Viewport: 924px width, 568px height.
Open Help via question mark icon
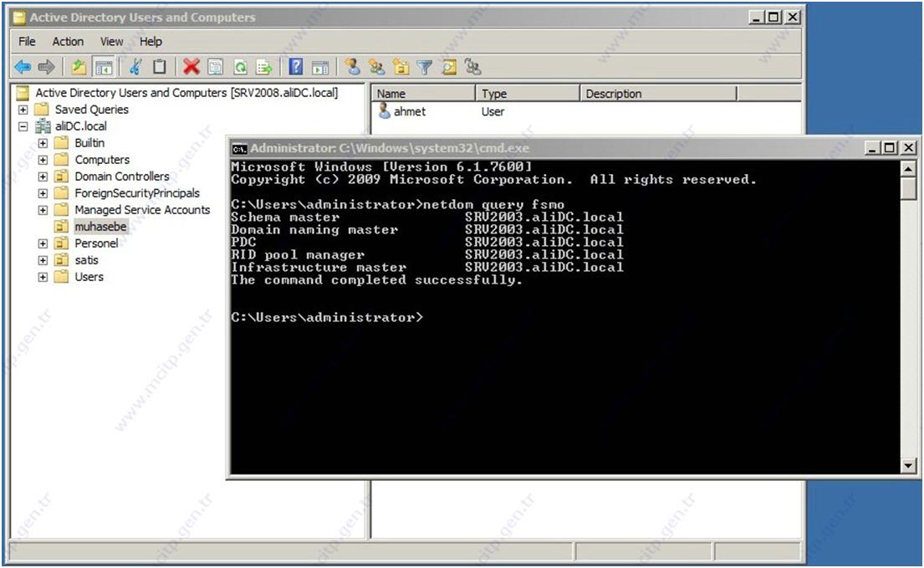[296, 67]
